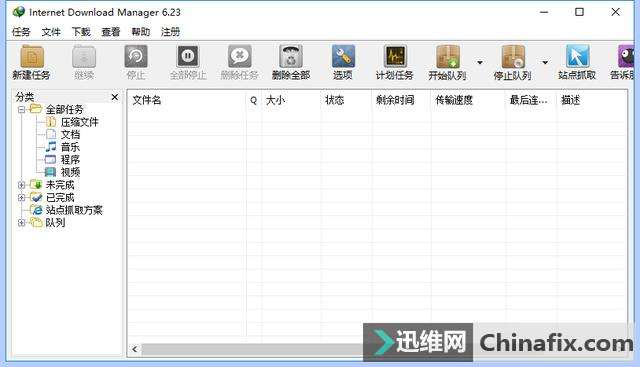Image resolution: width=640 pixels, height=367 pixels.
Task: Click the horizontal scrollbar left arrow
Action: pyautogui.click(x=135, y=349)
